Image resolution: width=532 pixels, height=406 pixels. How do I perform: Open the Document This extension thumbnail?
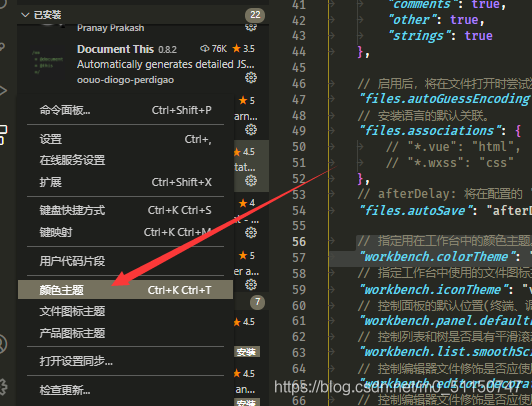48,63
